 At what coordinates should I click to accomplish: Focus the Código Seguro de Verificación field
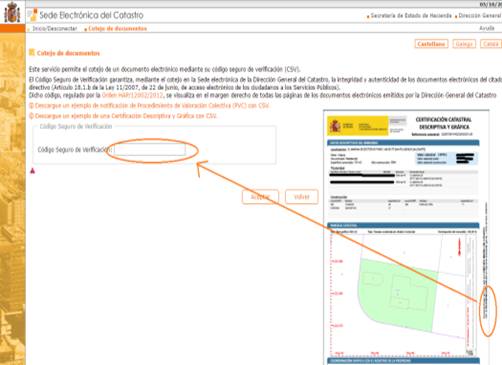[x=150, y=150]
